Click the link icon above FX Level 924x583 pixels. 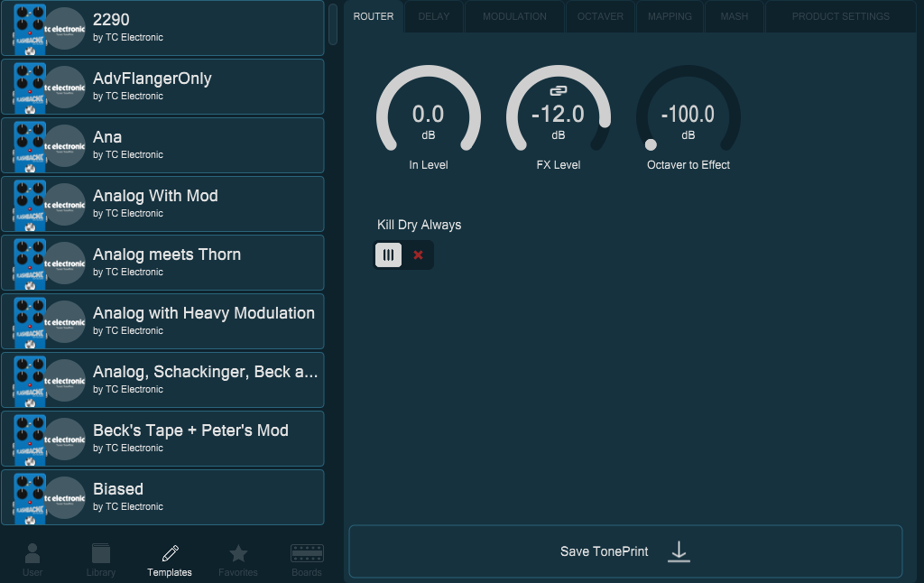[x=558, y=91]
